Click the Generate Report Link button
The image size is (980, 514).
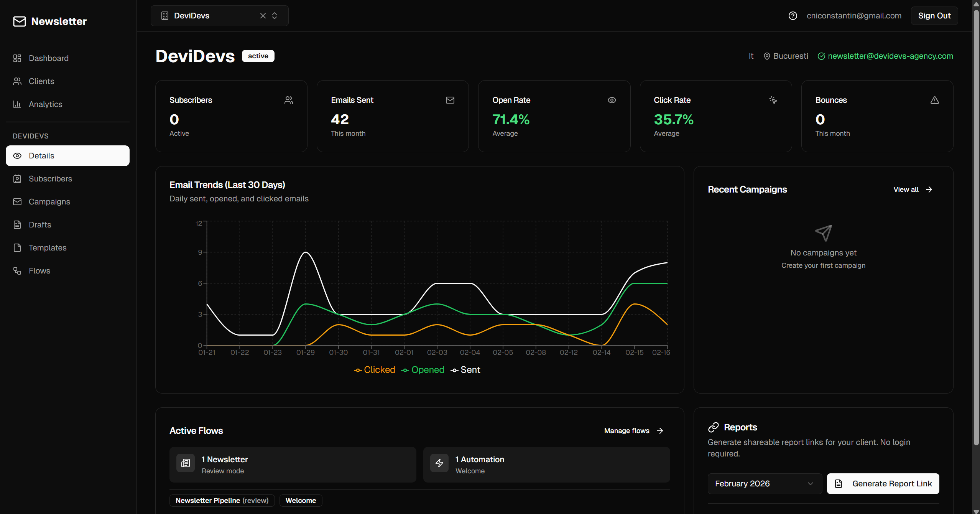coord(883,484)
